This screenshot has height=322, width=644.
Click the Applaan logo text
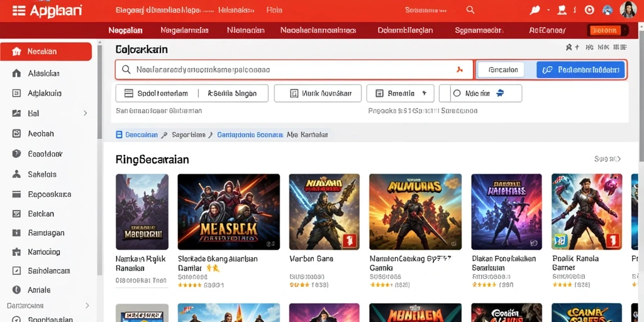point(56,11)
